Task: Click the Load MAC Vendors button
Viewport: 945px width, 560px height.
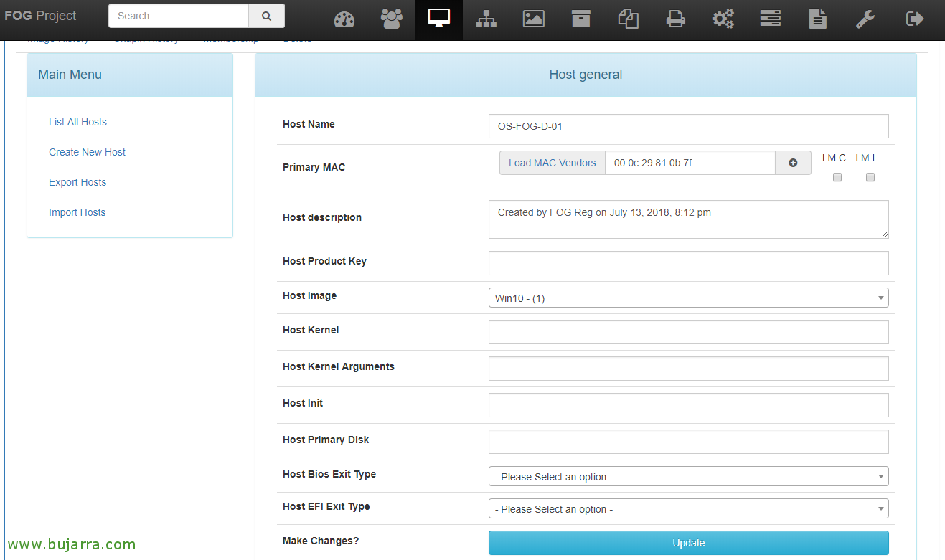Action: (x=553, y=163)
